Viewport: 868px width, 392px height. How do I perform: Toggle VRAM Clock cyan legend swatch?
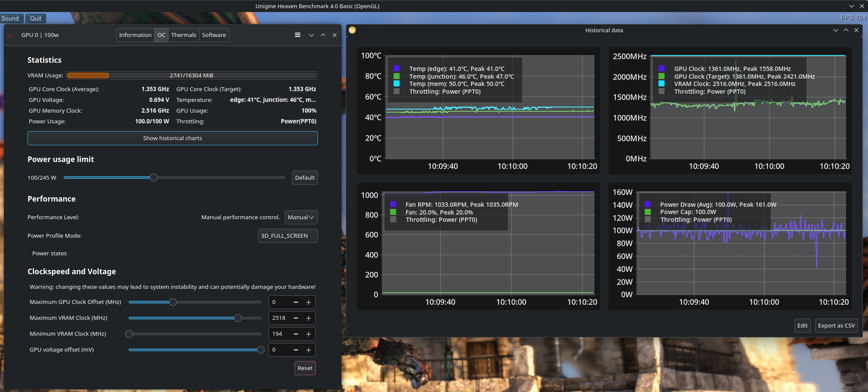pos(662,84)
